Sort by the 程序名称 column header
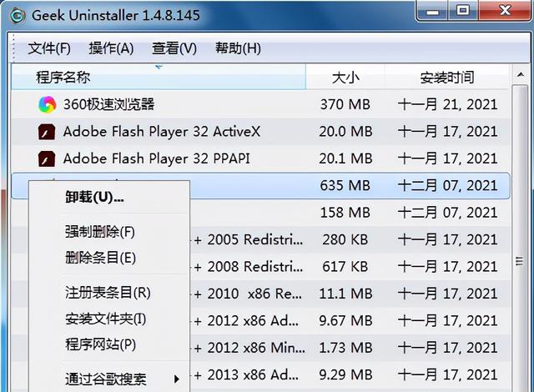 (159, 78)
